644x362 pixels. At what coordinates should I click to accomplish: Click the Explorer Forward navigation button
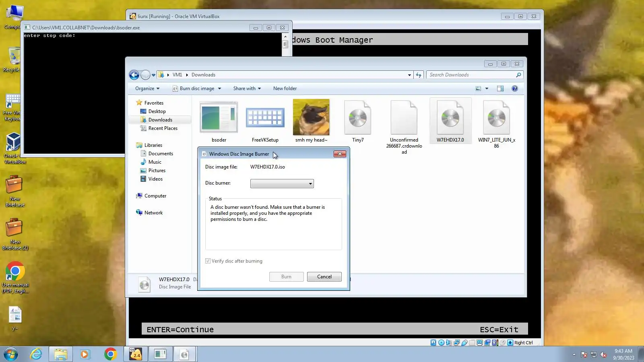[x=145, y=75]
